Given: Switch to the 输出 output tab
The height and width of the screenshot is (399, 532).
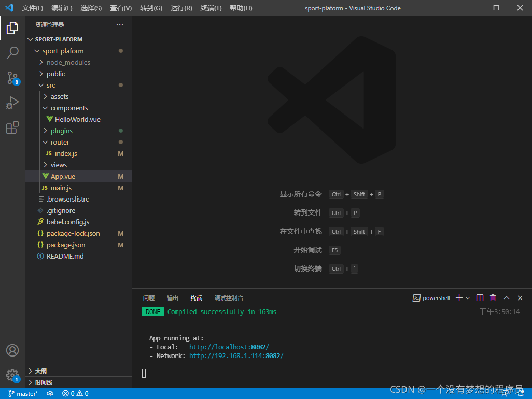Looking at the screenshot, I should click(x=172, y=297).
